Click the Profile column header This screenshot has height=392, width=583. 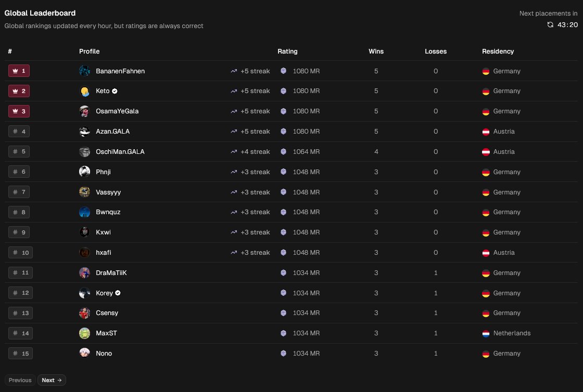point(89,51)
